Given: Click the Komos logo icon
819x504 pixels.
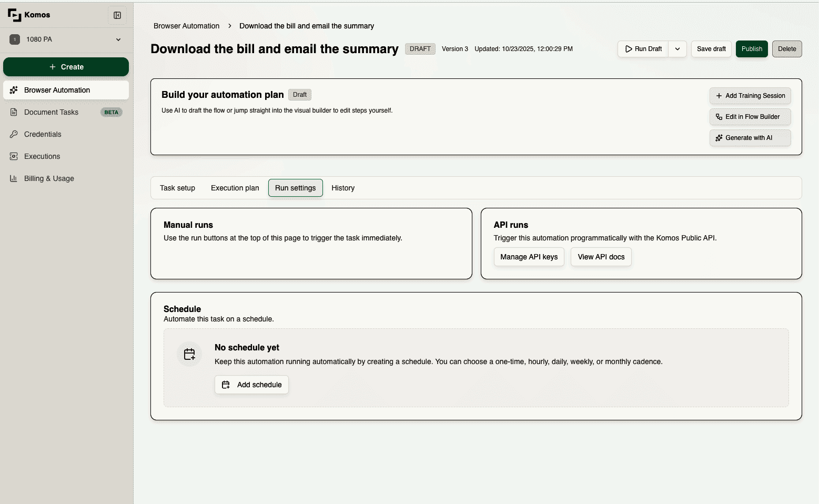Looking at the screenshot, I should [14, 15].
